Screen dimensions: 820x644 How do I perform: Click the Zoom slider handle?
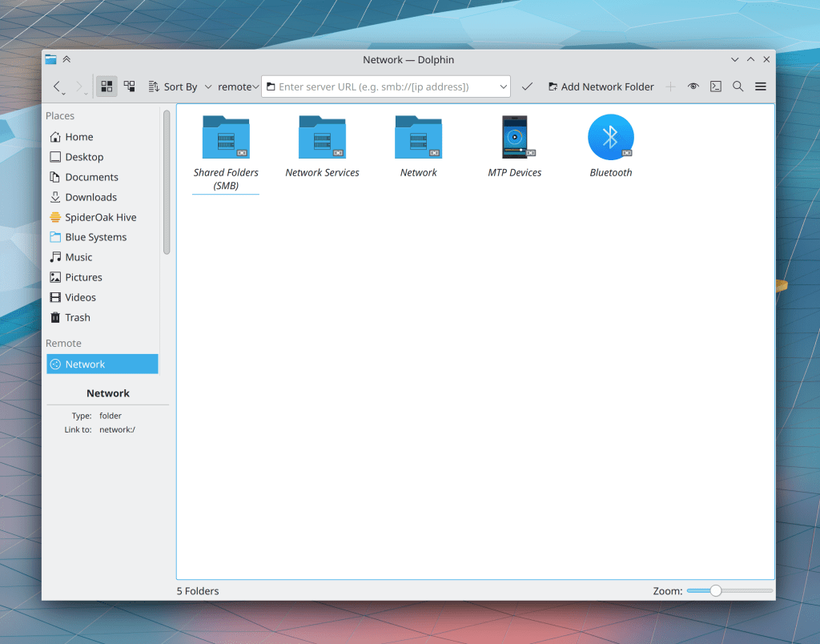pos(716,591)
